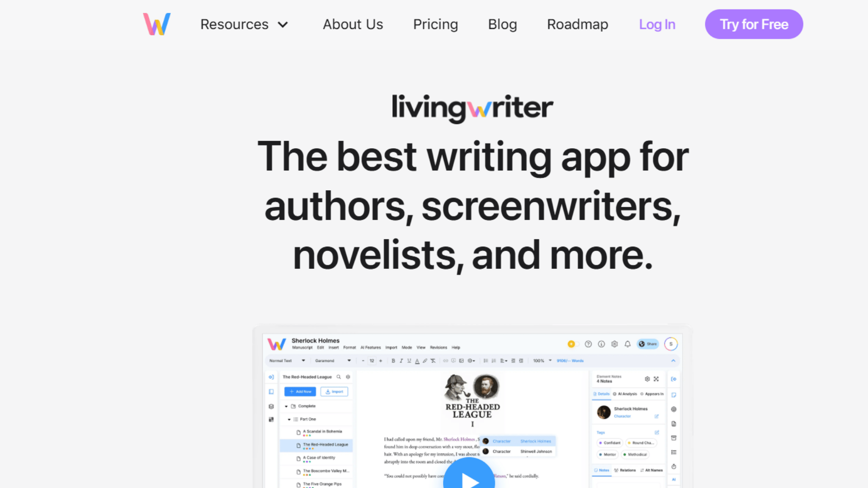The width and height of the screenshot is (868, 488).
Task: Open notifications bell
Action: point(627,344)
